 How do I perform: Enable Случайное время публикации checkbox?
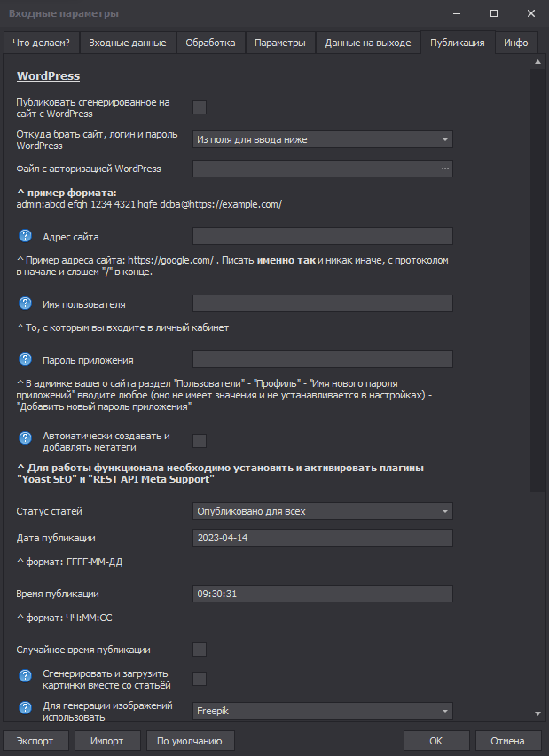(x=200, y=650)
